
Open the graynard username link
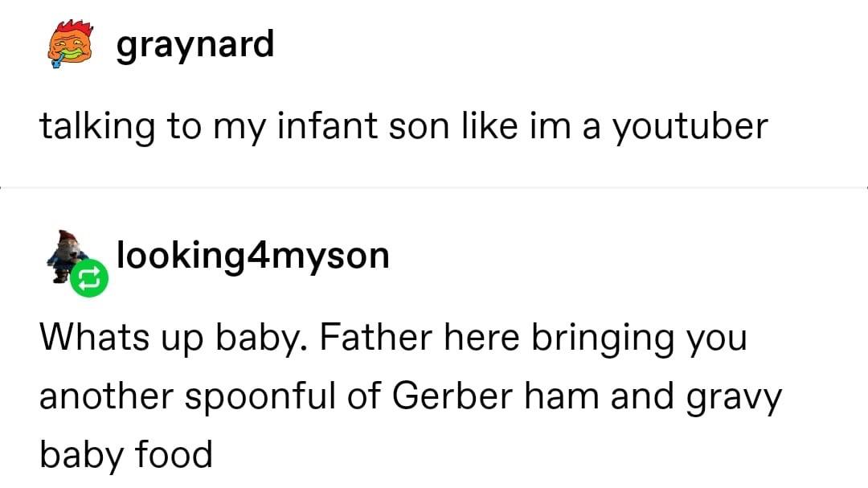(194, 45)
